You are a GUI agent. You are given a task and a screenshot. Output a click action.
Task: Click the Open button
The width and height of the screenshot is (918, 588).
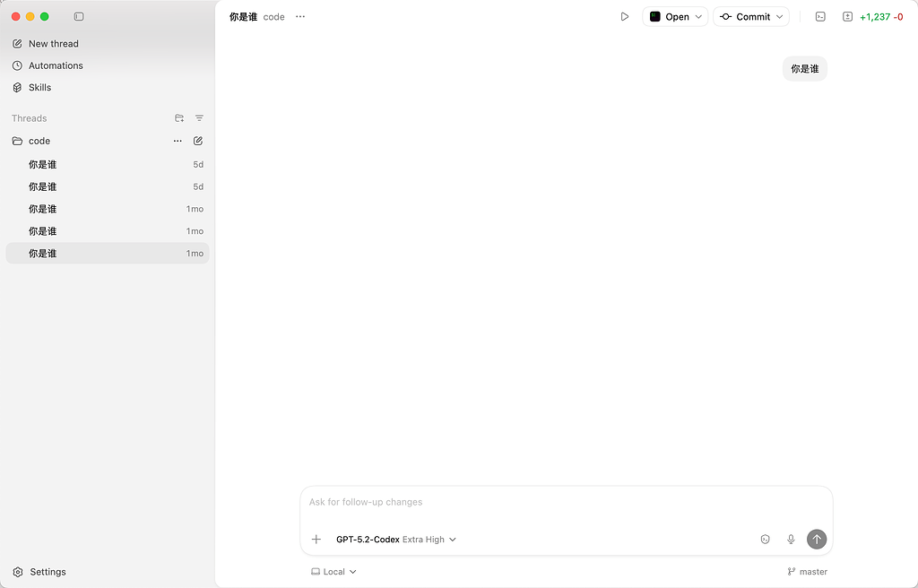669,17
